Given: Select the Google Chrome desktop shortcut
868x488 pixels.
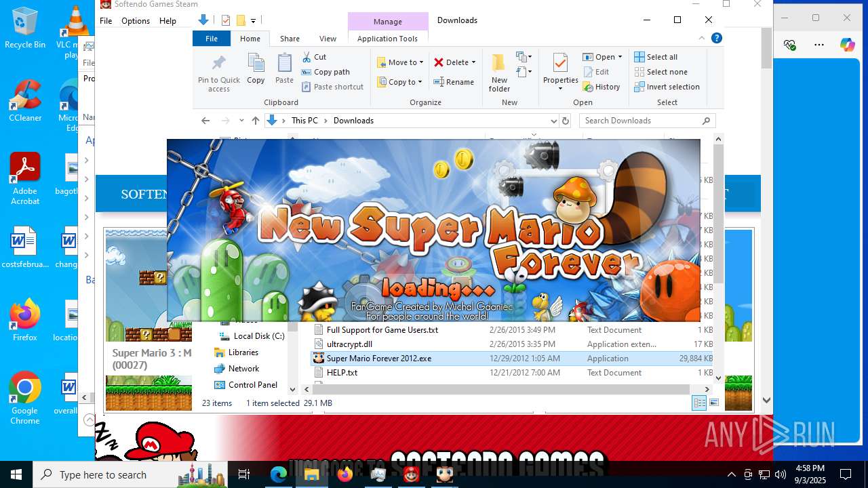Looking at the screenshot, I should [25, 398].
